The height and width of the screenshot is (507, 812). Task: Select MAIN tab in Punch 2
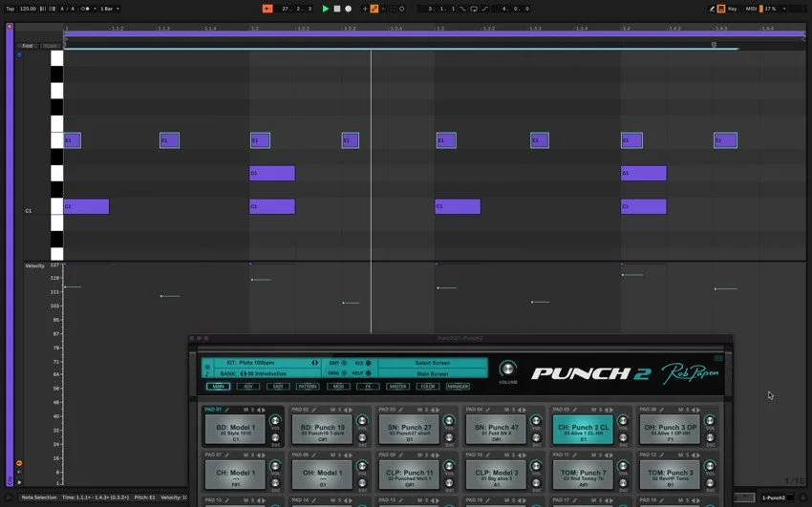[x=218, y=387]
